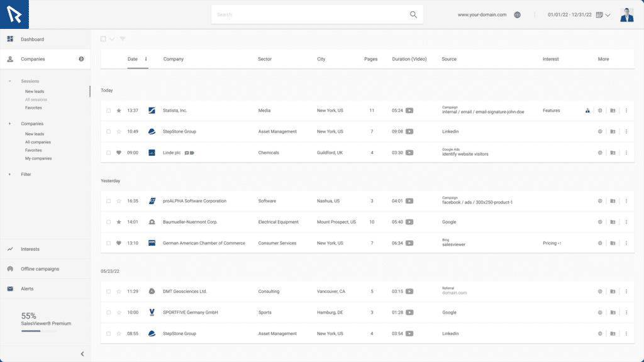Click the filter icon above the table
Image resolution: width=644 pixels, height=362 pixels.
point(123,39)
